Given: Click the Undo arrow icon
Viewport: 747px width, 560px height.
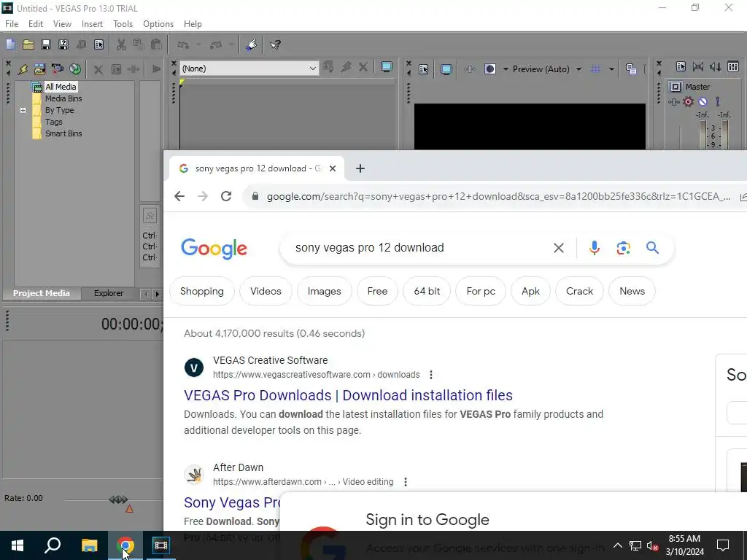Looking at the screenshot, I should click(183, 44).
